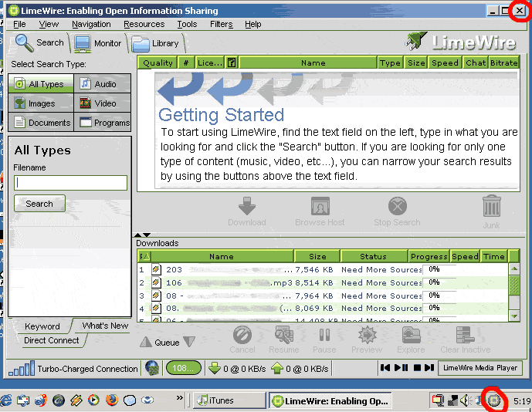Sort downloads by Status column

click(374, 256)
